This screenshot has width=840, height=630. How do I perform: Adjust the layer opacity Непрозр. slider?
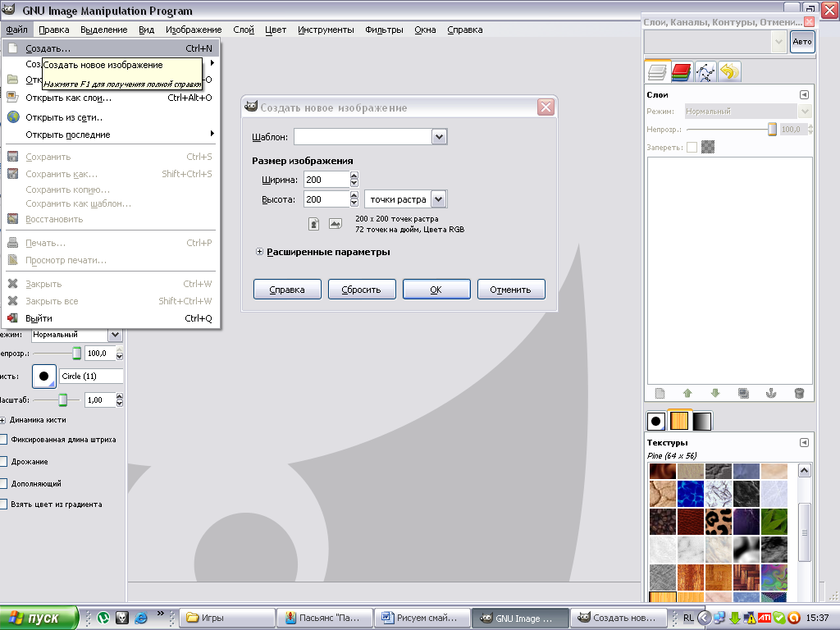[772, 129]
